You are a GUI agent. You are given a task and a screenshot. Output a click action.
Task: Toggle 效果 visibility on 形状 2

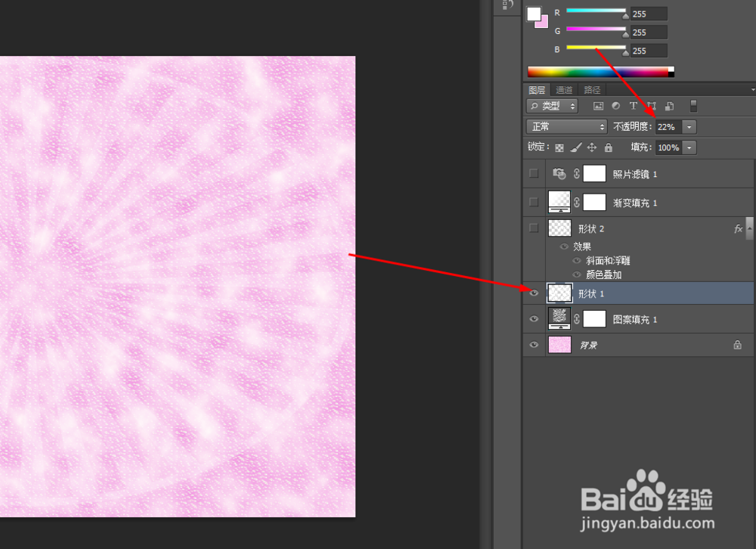(x=564, y=247)
